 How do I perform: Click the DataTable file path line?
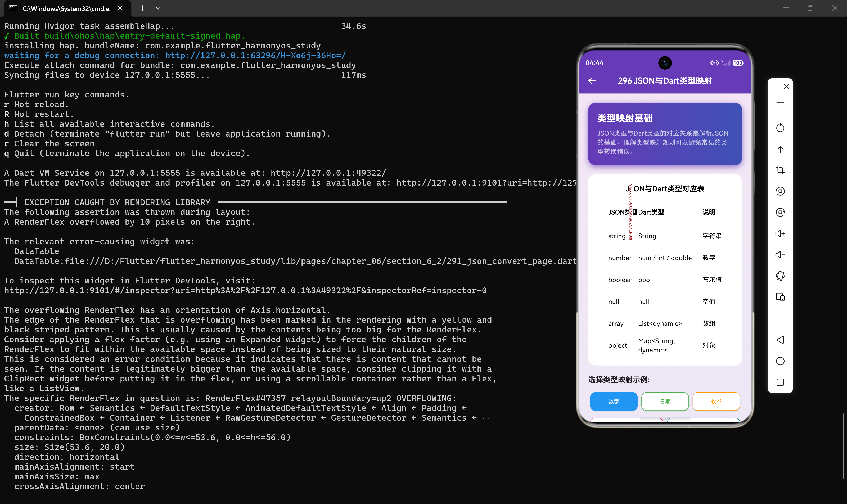pyautogui.click(x=295, y=261)
